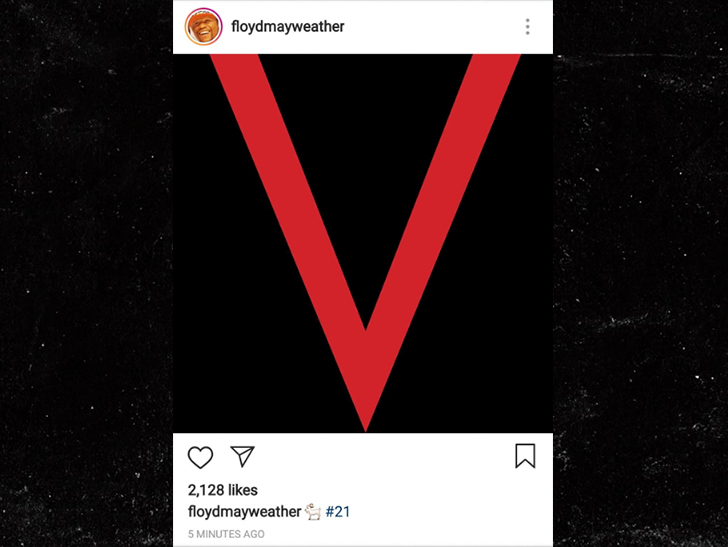728x547 pixels.
Task: Click the 5 MINUTES AGO timestamp
Action: point(226,534)
